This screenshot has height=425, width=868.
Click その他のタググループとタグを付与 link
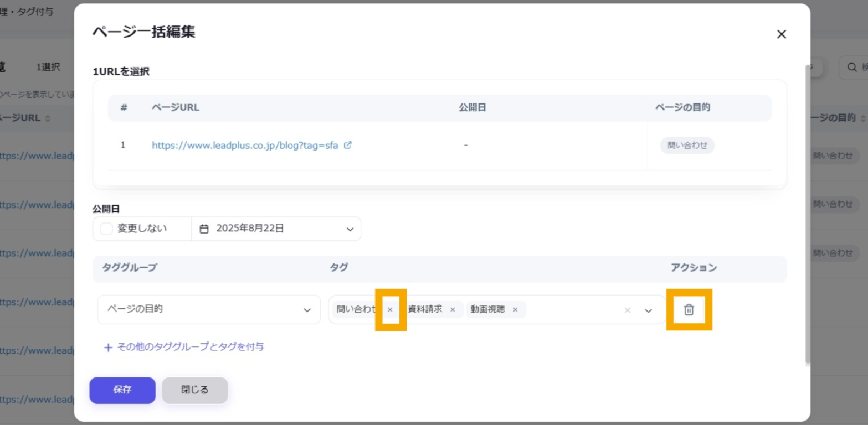(x=190, y=348)
